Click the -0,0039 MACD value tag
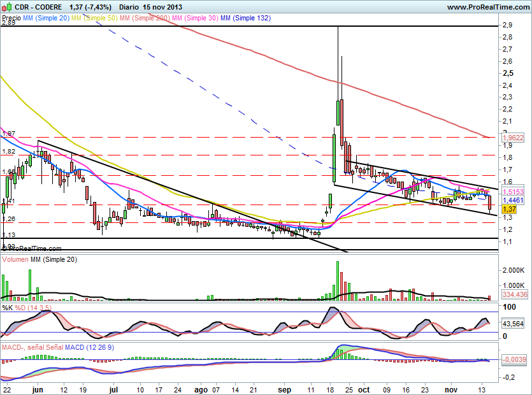 514,360
